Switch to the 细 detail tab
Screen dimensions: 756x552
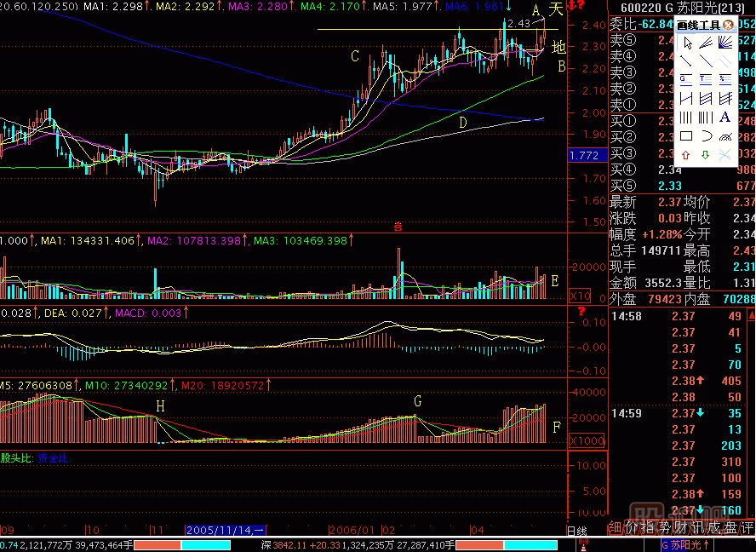[x=616, y=528]
